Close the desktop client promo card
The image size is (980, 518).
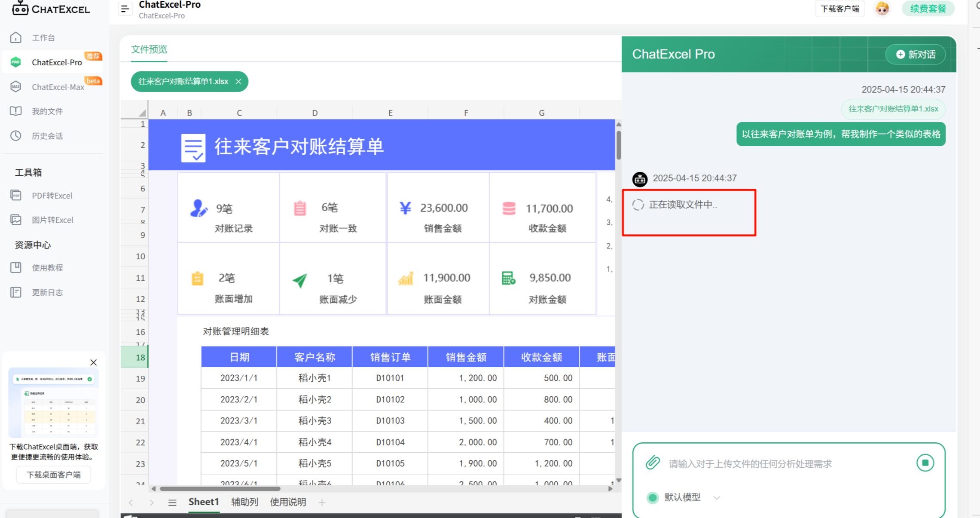pos(93,362)
